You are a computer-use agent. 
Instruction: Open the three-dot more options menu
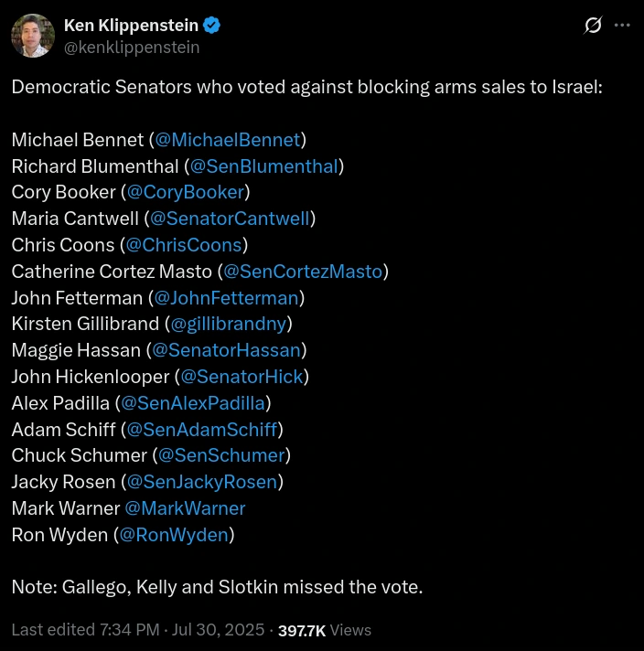point(622,26)
